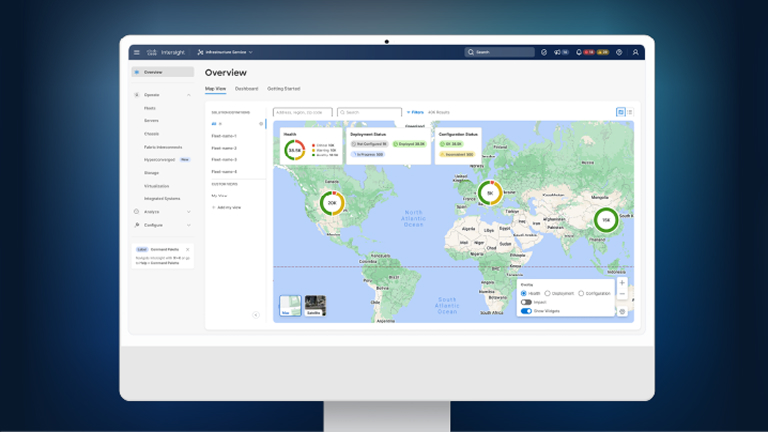
Task: Open the hamburger navigation menu
Action: (137, 52)
